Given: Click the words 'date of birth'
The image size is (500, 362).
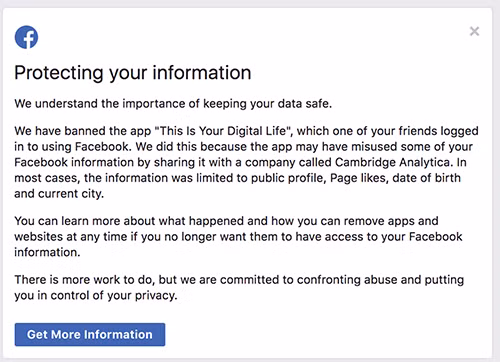Looking at the screenshot, I should coord(426,178).
